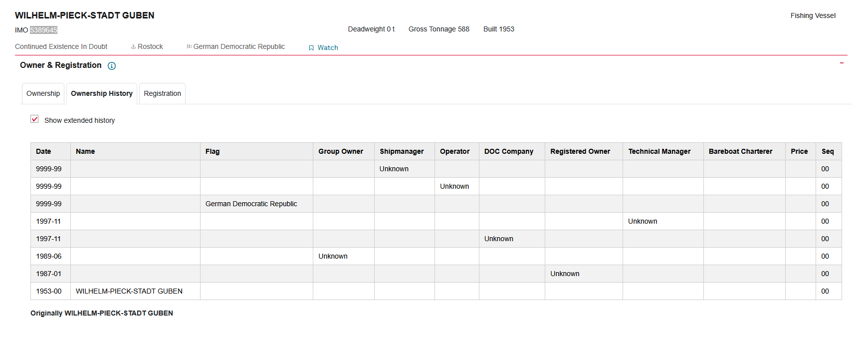Click the Fishing Vessel type label
Screen dimensions: 868x342
pos(813,15)
